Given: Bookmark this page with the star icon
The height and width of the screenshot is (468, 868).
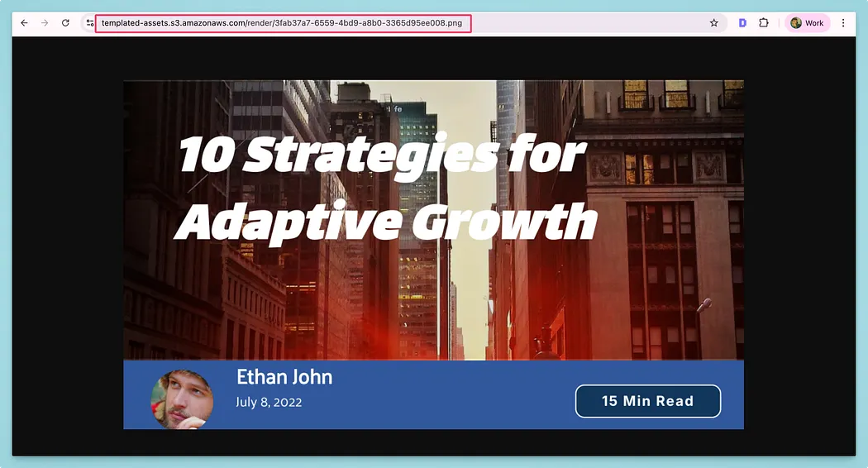Looking at the screenshot, I should (714, 22).
